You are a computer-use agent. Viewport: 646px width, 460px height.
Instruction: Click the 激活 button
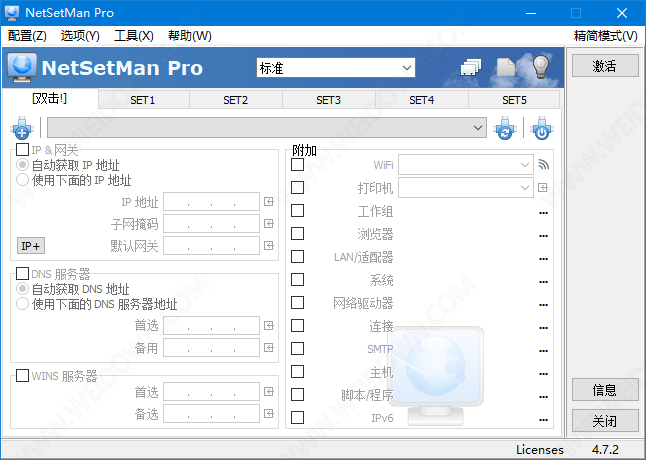[x=605, y=66]
